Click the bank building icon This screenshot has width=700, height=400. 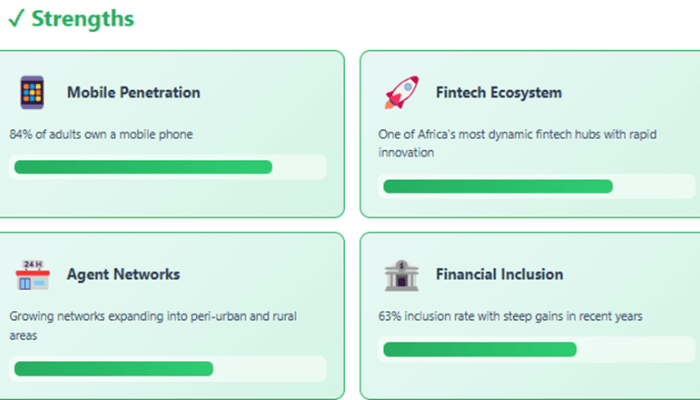tap(401, 275)
